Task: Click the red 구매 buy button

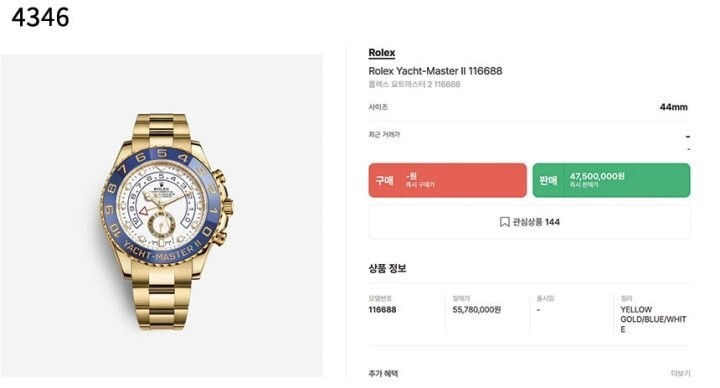Action: click(x=447, y=180)
